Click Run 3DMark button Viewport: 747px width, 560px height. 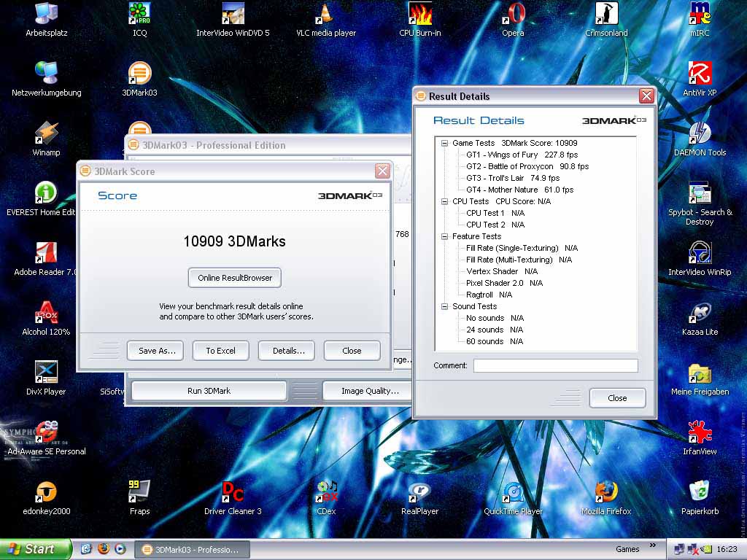click(x=209, y=391)
